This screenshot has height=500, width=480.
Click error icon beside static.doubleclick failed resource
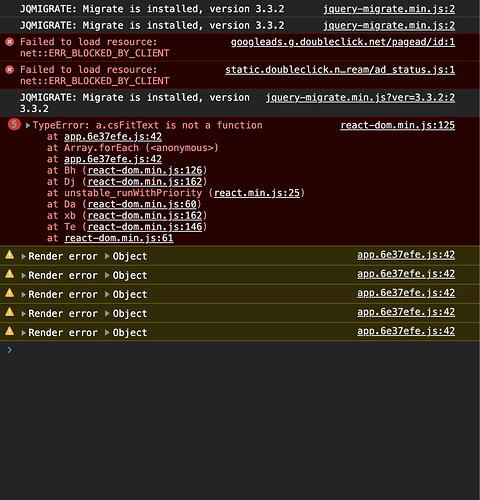[10, 70]
